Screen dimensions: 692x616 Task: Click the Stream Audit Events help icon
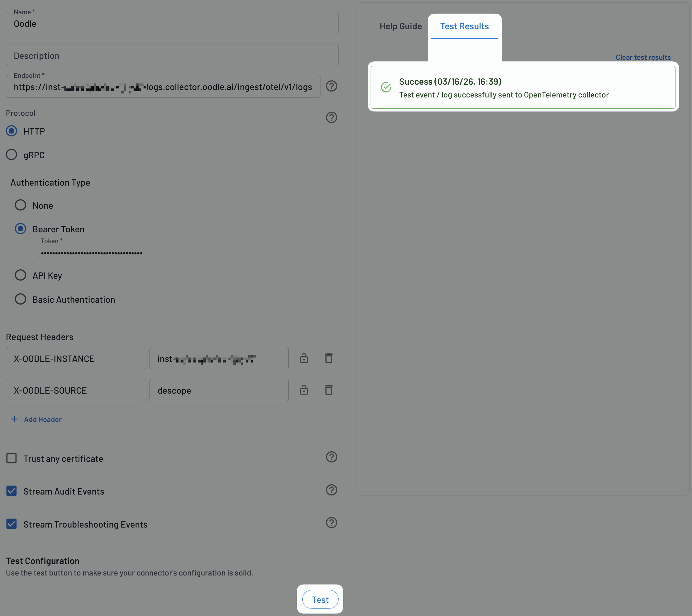click(332, 490)
